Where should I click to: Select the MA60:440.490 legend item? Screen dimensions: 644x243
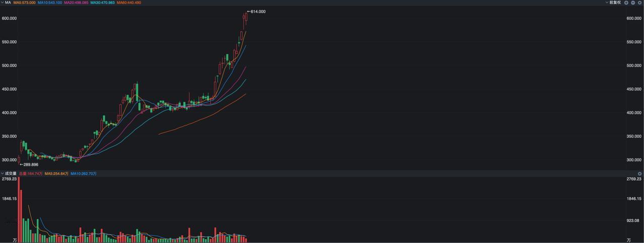point(129,3)
